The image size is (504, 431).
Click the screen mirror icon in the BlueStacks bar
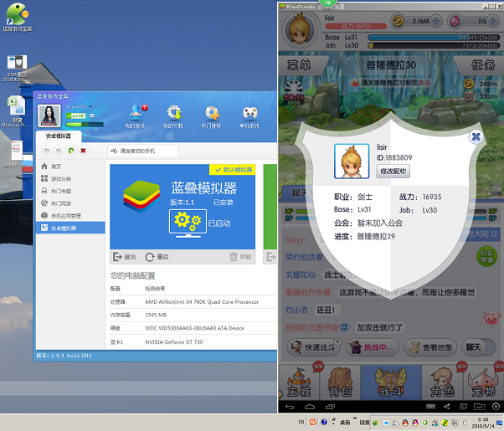point(463,407)
